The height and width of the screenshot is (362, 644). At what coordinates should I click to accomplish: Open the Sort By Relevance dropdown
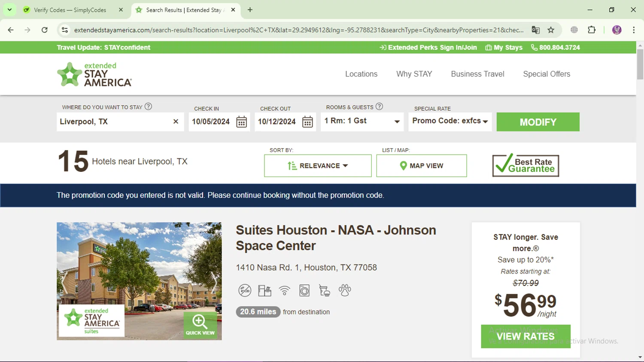(x=318, y=166)
